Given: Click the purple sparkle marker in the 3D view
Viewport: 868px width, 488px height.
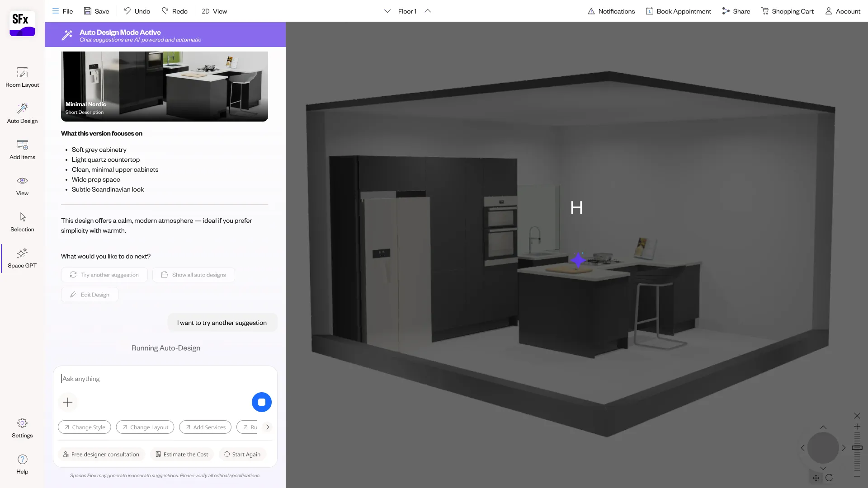Looking at the screenshot, I should [x=578, y=260].
